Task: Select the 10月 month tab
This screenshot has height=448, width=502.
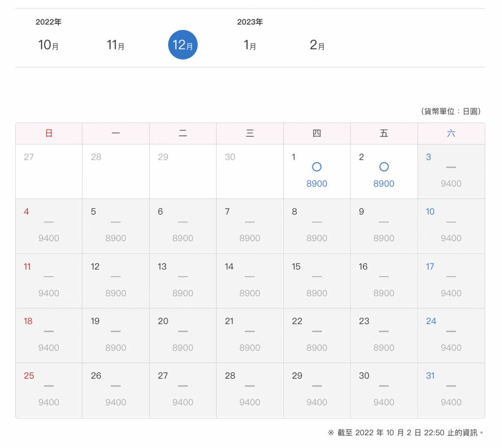Action: [x=49, y=45]
